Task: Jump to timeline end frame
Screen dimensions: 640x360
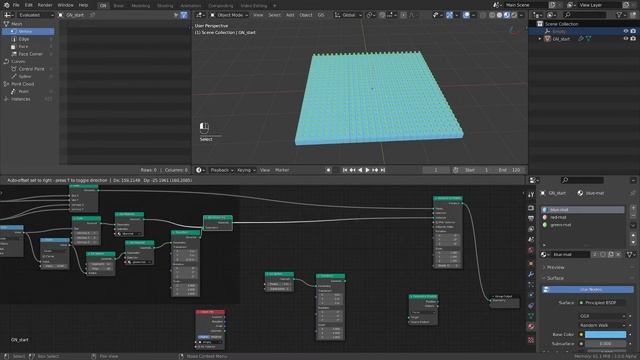Action: click(x=383, y=170)
